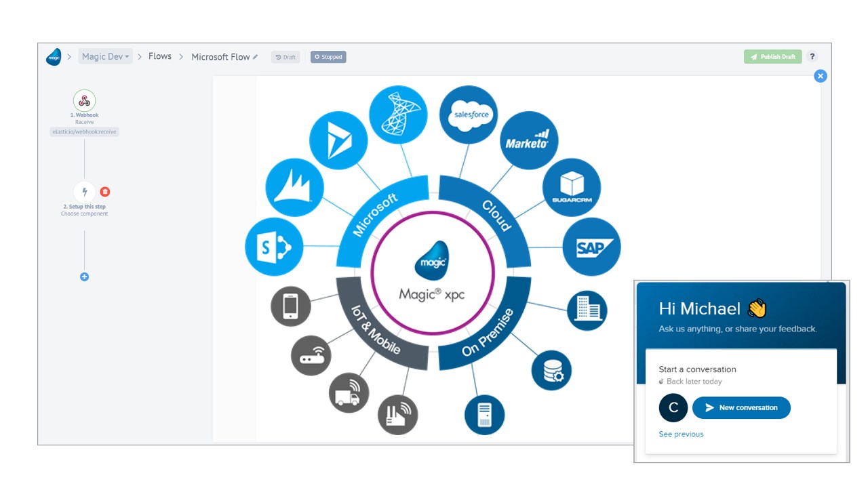868x488 pixels.
Task: Click the connected truck icon
Action: click(x=349, y=392)
